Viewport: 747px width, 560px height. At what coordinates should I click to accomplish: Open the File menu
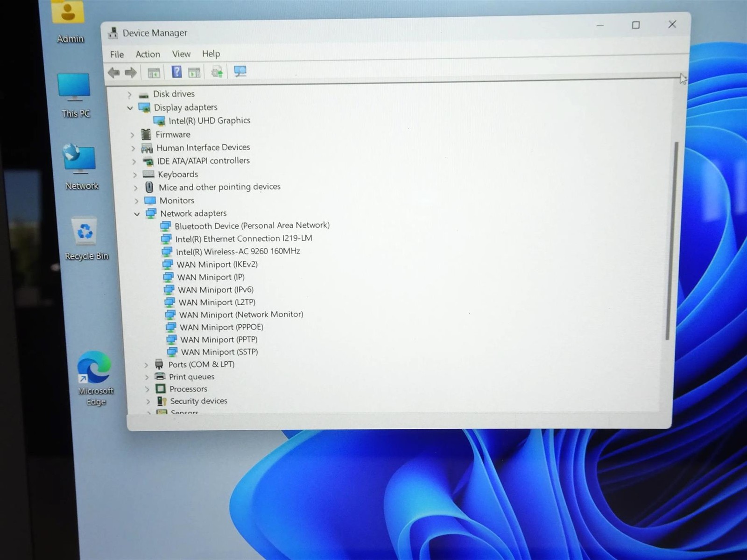pos(117,55)
